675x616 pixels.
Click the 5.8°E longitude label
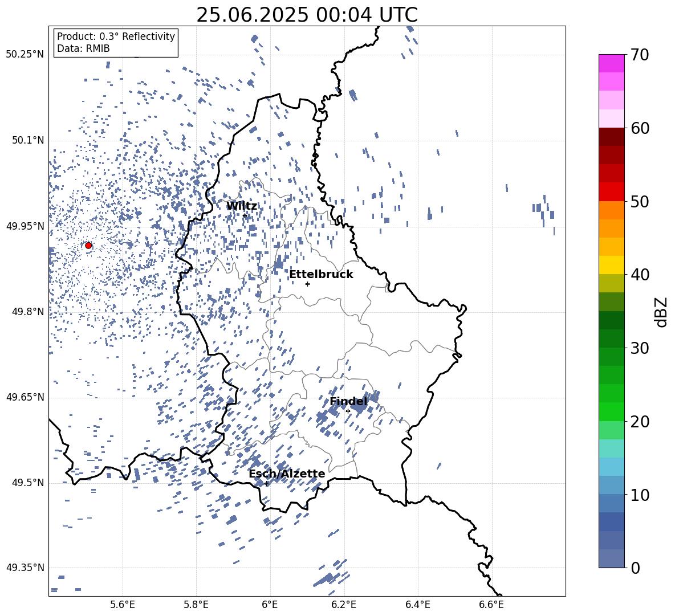[x=196, y=605]
